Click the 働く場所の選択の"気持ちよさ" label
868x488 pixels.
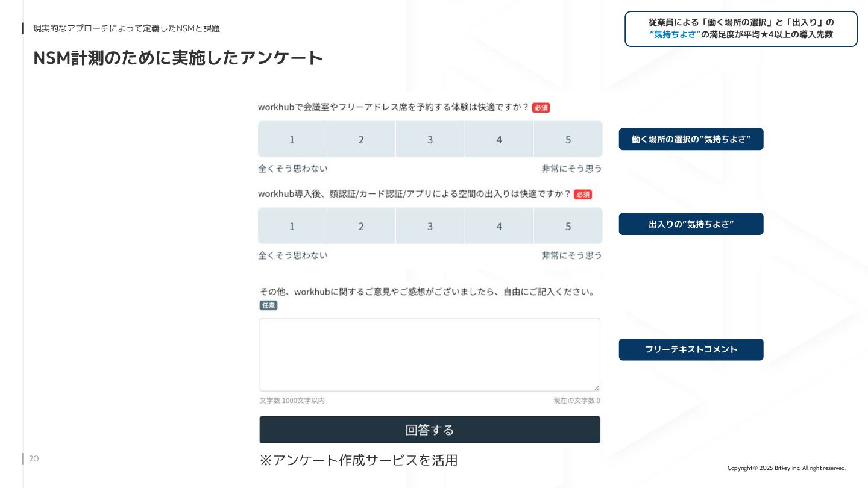point(691,139)
